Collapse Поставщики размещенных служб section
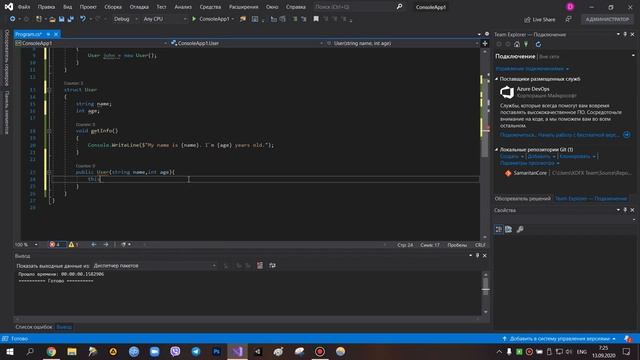640x360 pixels. pos(497,79)
